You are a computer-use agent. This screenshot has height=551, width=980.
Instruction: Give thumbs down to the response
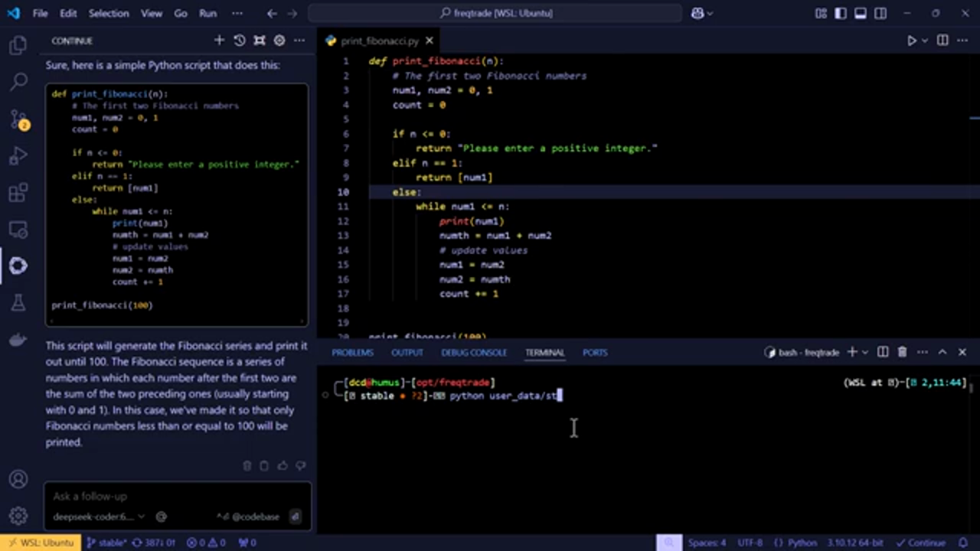click(x=300, y=465)
